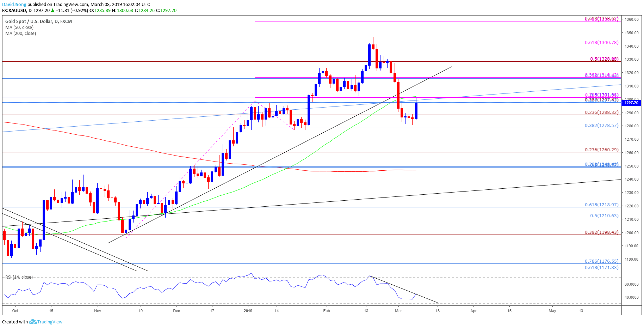Click the current price tag 1297.20

(631, 103)
